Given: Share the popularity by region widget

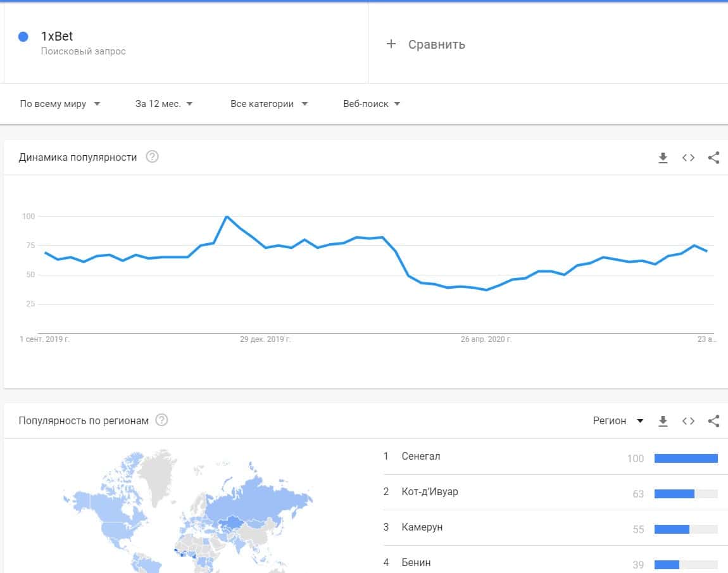Looking at the screenshot, I should pos(713,421).
